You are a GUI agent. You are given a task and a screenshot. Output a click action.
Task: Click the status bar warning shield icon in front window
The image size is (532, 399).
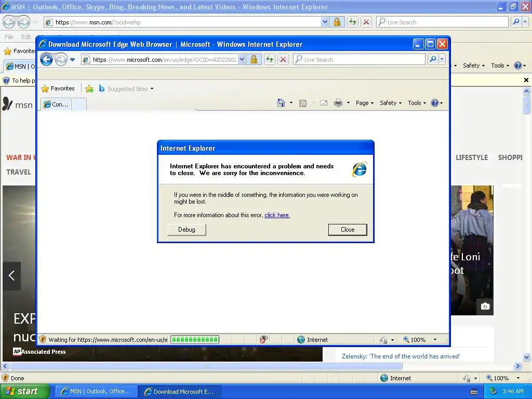[x=43, y=340]
